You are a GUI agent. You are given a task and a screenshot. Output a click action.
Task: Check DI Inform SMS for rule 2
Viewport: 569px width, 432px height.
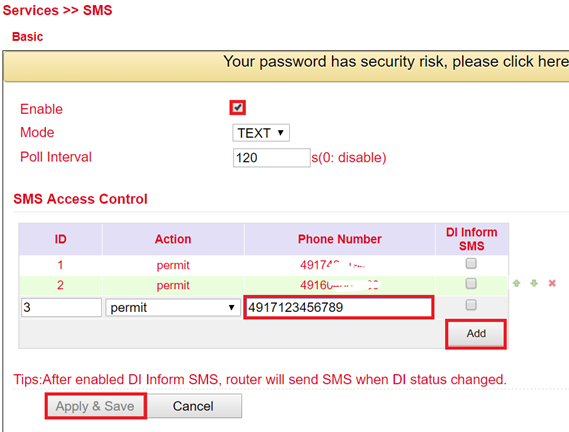click(x=471, y=283)
